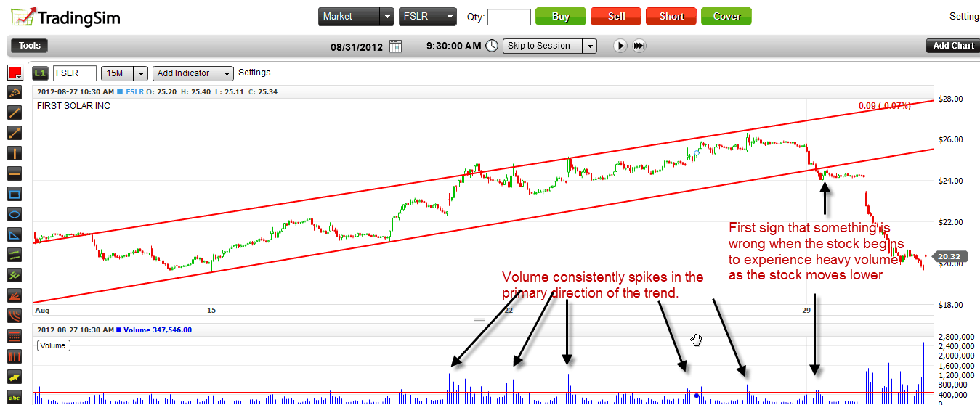Select the trend line drawing tool
This screenshot has height=405, width=980.
click(x=15, y=112)
